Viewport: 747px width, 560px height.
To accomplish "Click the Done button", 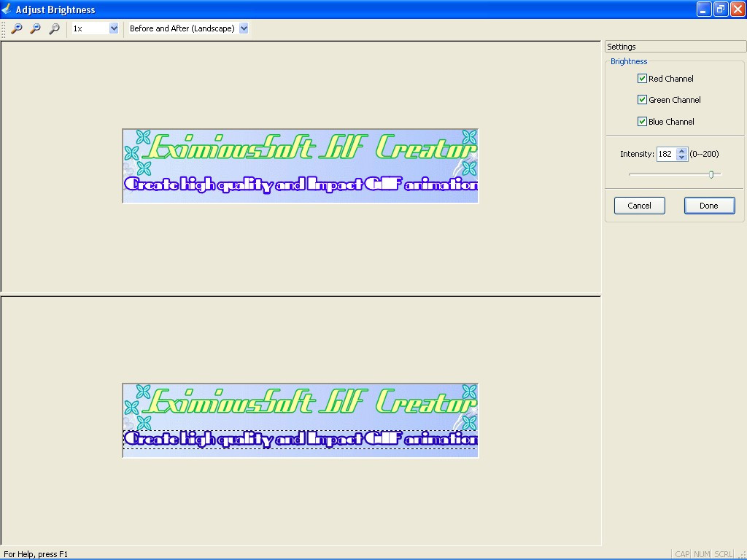I will [x=709, y=206].
